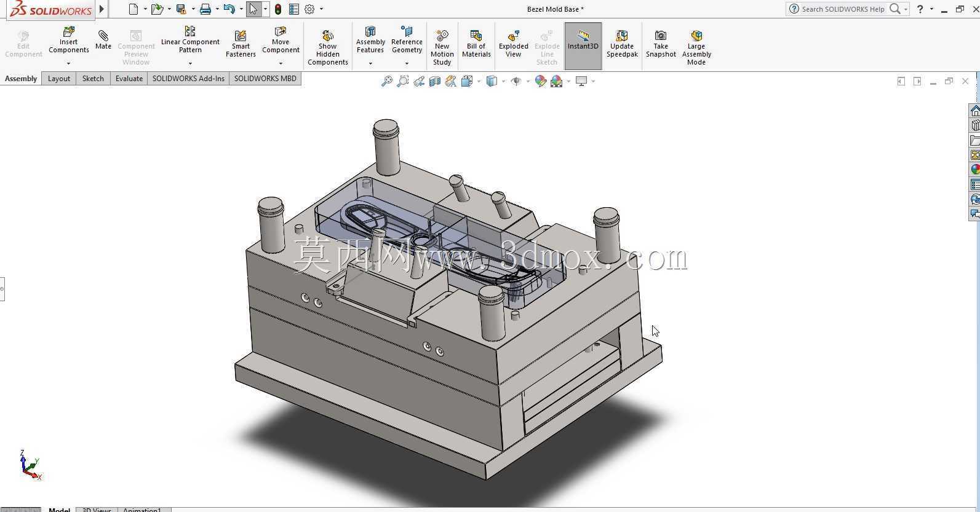Open File Properties list icon

click(294, 9)
